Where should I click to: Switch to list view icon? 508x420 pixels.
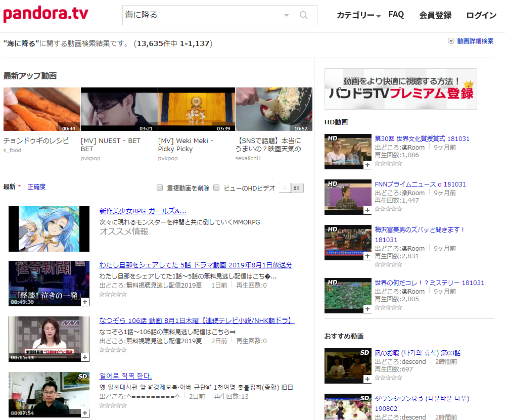click(x=285, y=188)
